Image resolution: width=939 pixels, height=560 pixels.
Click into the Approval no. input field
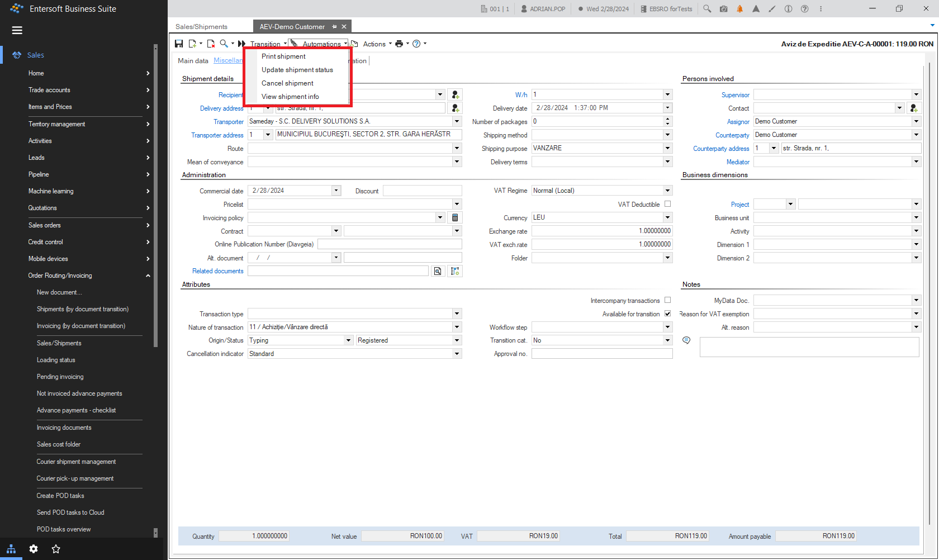point(602,354)
